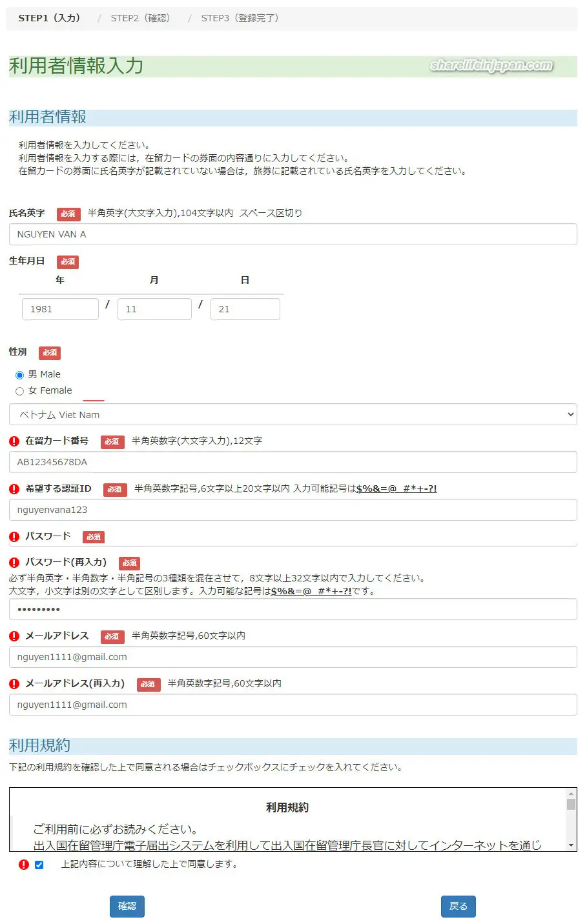This screenshot has width=587, height=924.
Task: Toggle the terms agreement checkbox
Action: tap(39, 865)
